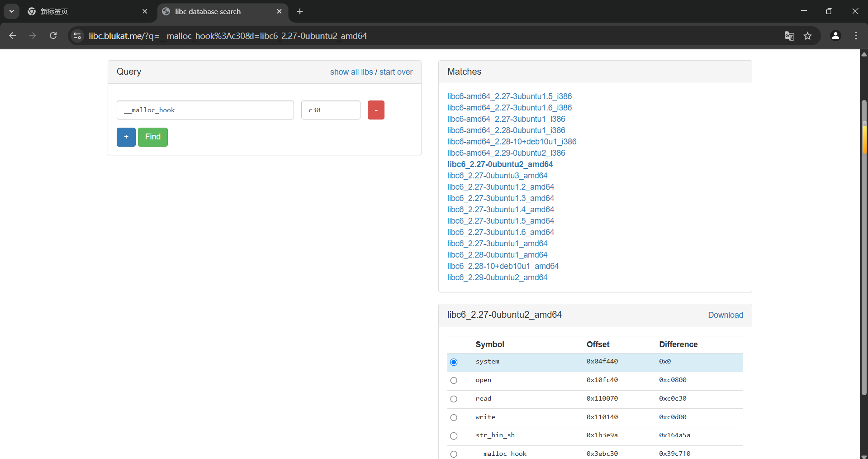Open libc6_2.27-3ubuntu1.5_amd64 match
Screen dimensions: 868x459
[x=501, y=221]
